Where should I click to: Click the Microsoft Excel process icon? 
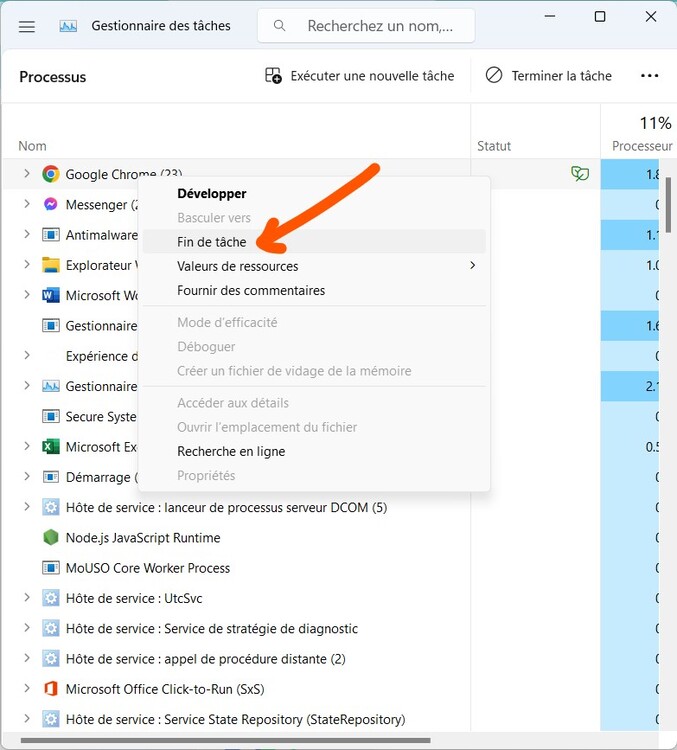tap(51, 447)
